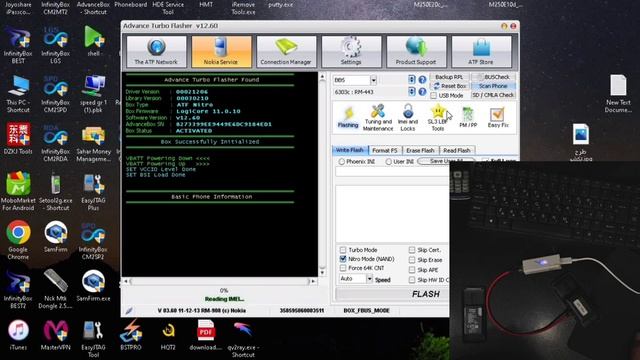Image resolution: width=640 pixels, height=360 pixels.
Task: Click the Save User INI button
Action: point(446,161)
